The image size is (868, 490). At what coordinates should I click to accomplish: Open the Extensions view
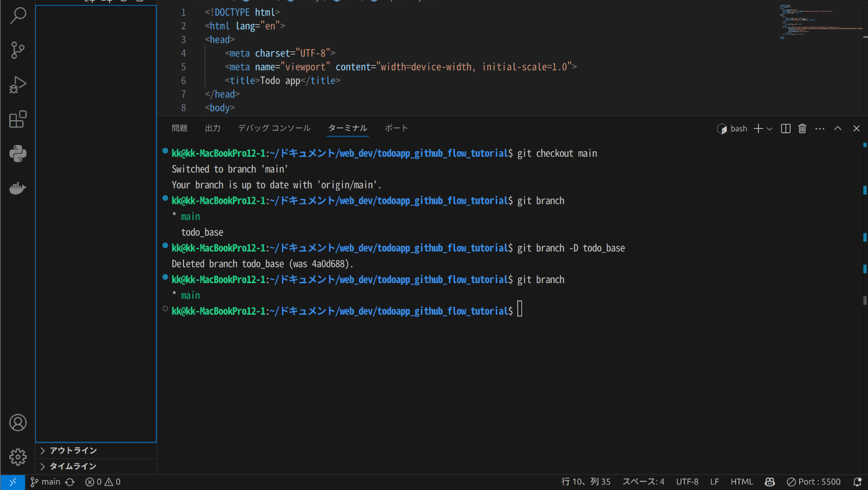(x=18, y=119)
